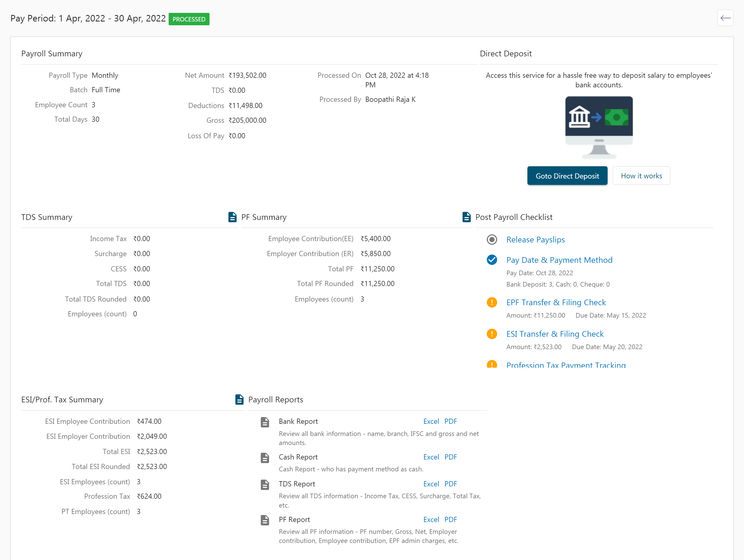Open Pay Date & Payment Method link
744x560 pixels.
click(x=559, y=260)
